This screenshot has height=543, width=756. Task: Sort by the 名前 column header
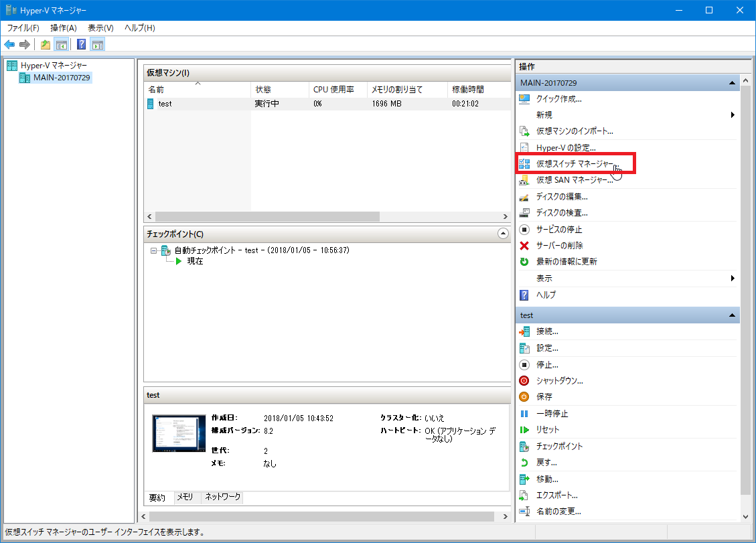(197, 89)
